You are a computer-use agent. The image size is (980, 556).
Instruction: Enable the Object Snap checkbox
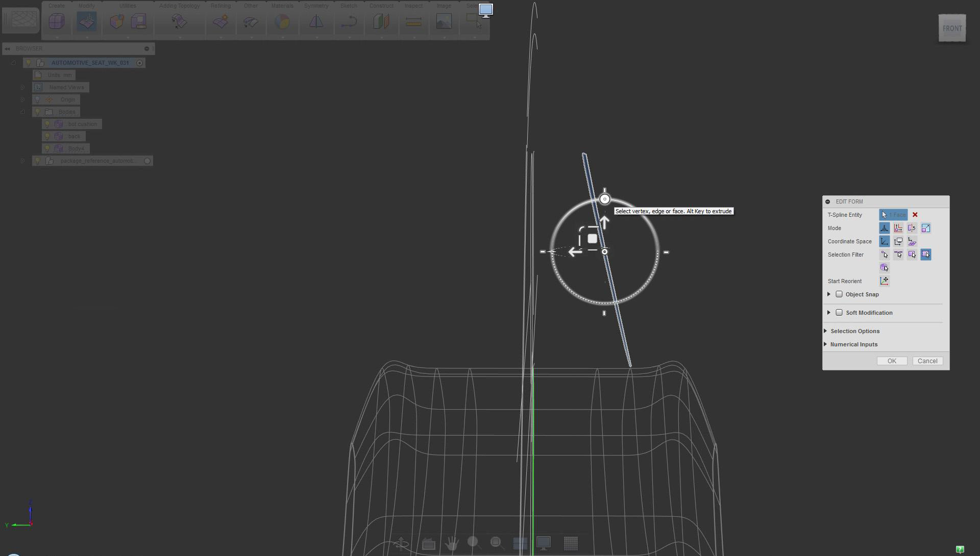click(x=839, y=294)
